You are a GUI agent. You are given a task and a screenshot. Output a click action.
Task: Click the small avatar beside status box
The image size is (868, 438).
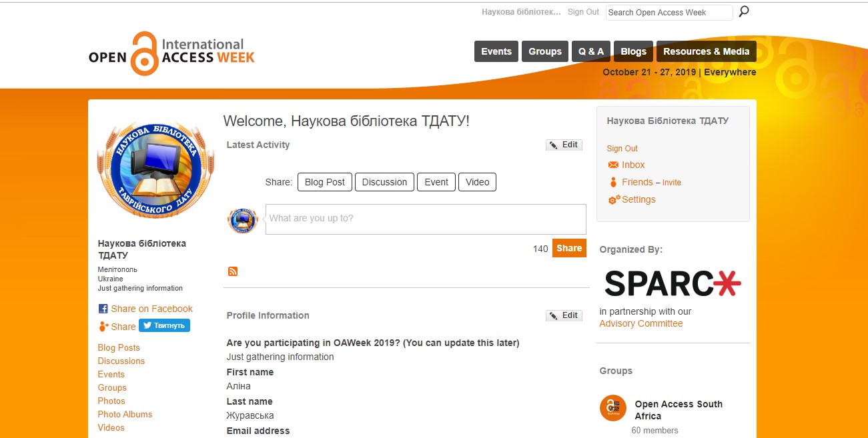[242, 220]
